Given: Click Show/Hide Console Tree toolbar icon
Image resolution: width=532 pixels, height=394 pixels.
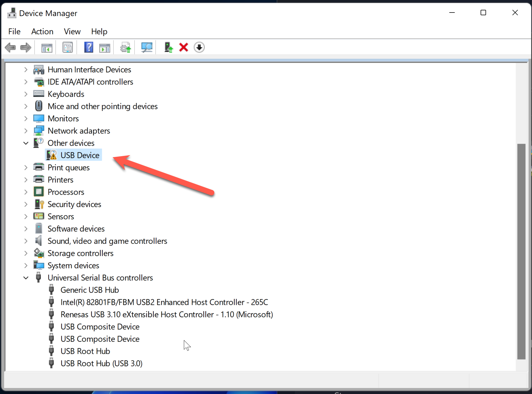Looking at the screenshot, I should pyautogui.click(x=47, y=48).
